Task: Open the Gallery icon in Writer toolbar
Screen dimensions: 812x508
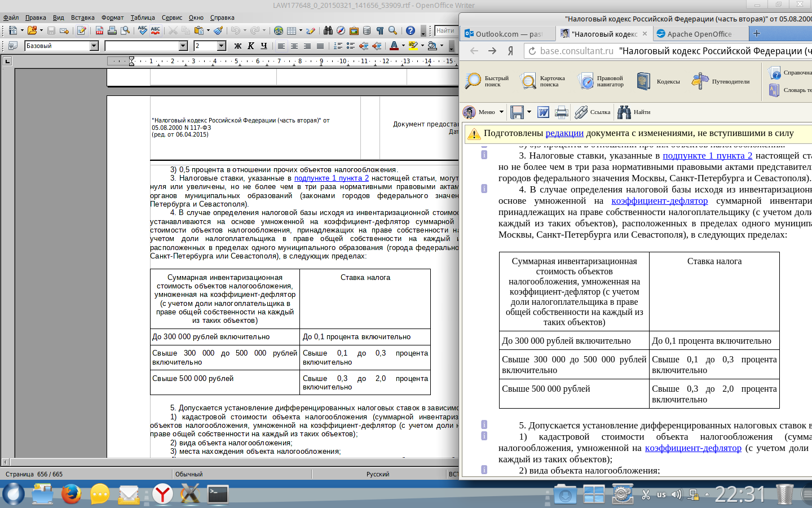Action: 354,30
